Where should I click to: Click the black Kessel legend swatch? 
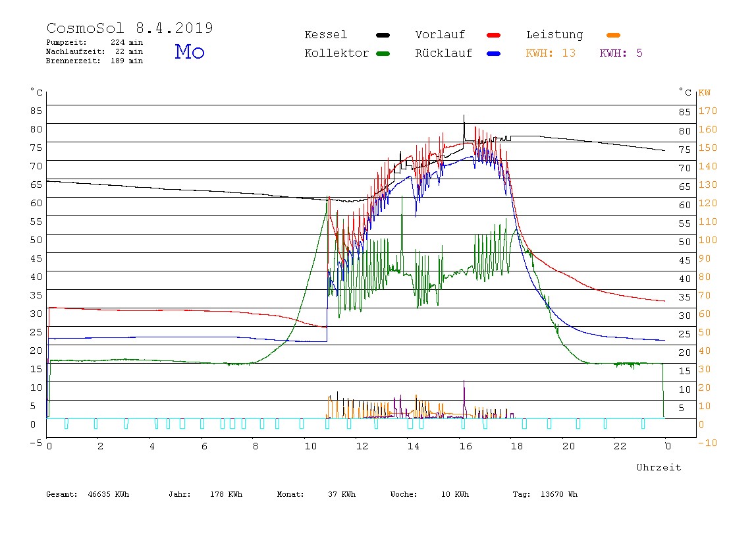click(x=383, y=35)
